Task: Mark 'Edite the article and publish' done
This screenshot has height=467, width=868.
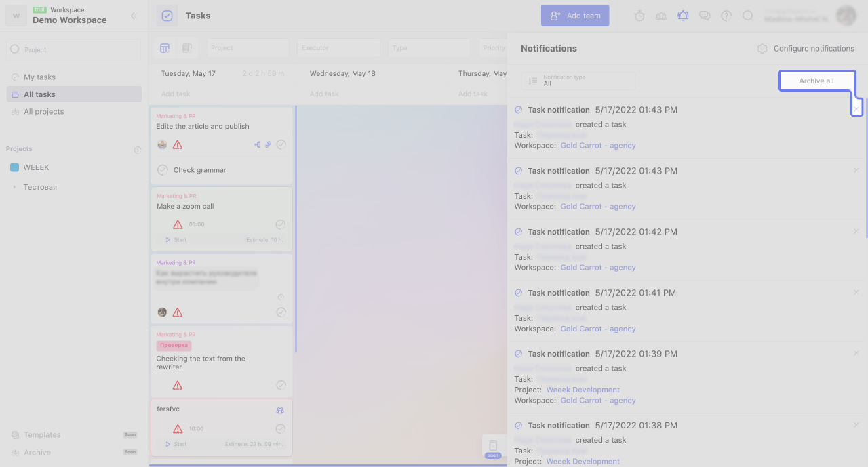Action: click(x=281, y=144)
